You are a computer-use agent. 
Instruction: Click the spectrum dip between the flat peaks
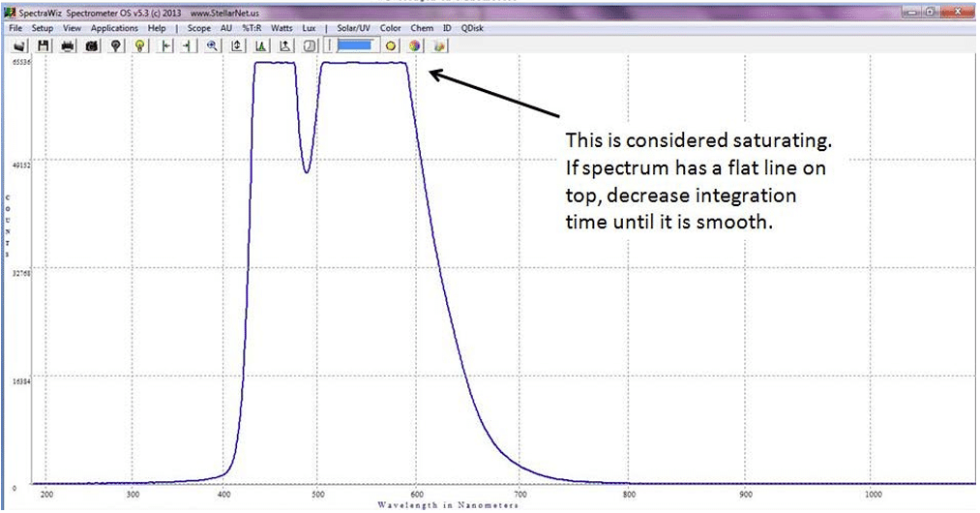click(x=307, y=170)
